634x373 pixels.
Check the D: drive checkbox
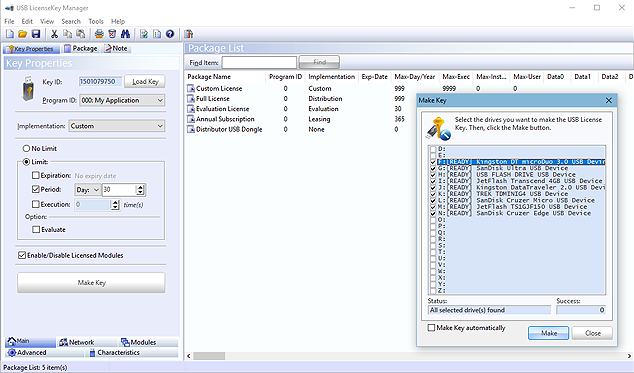click(x=433, y=149)
